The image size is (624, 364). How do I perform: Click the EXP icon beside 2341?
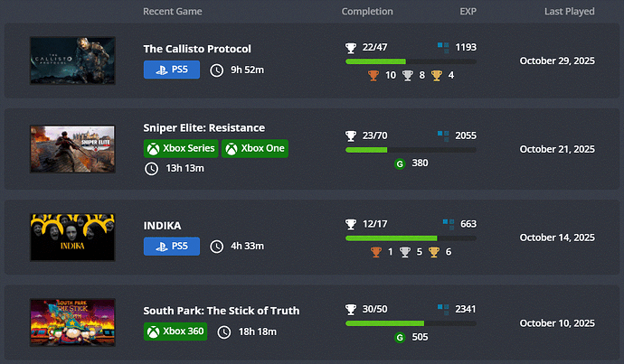click(x=445, y=309)
